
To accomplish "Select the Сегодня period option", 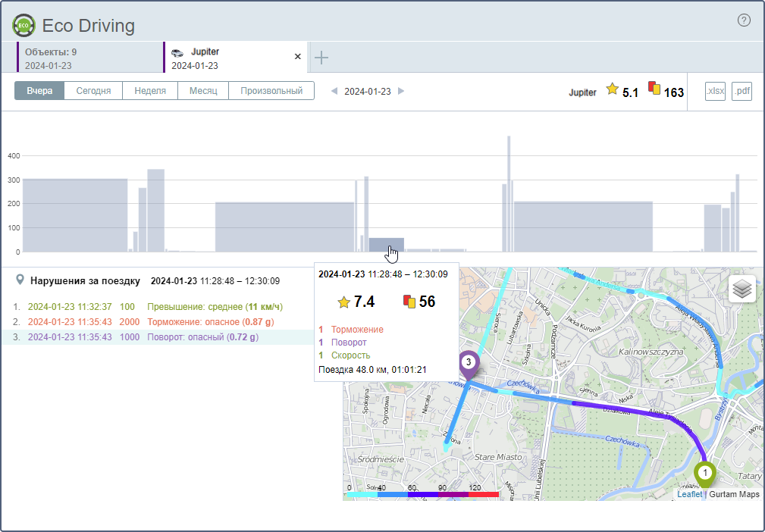I will 93,91.
